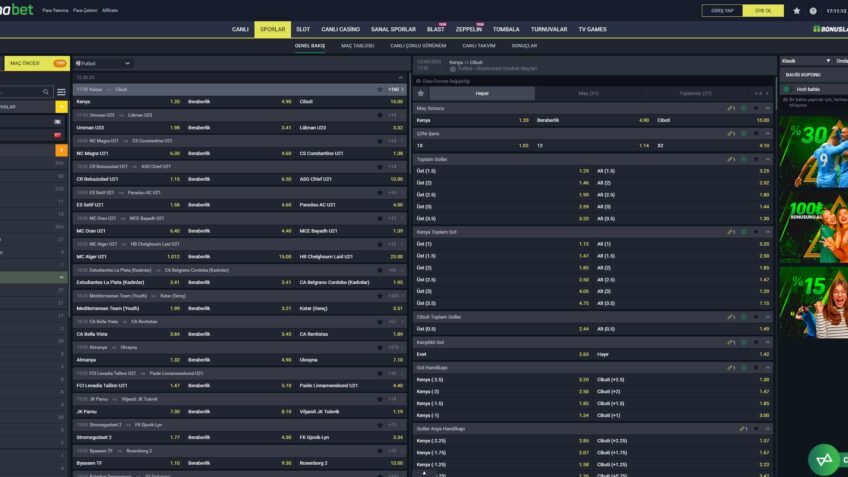Click the favorites star in top header
The width and height of the screenshot is (848, 477).
coord(797,10)
